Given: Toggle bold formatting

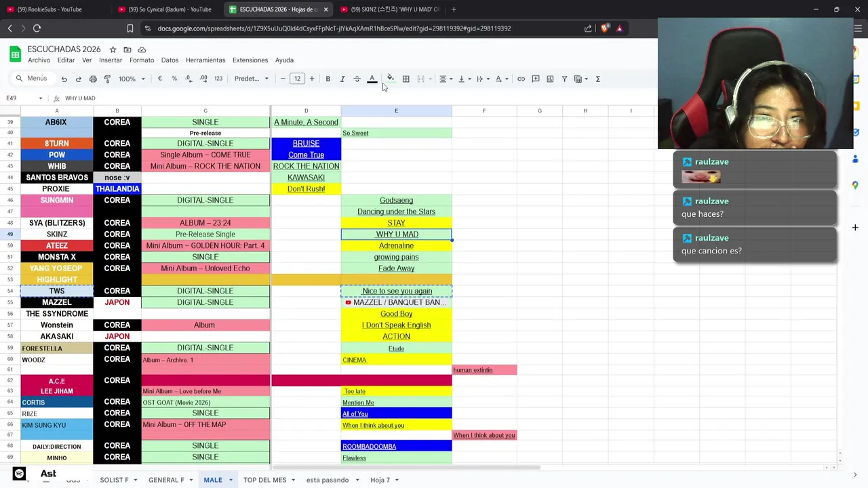Looking at the screenshot, I should [328, 79].
